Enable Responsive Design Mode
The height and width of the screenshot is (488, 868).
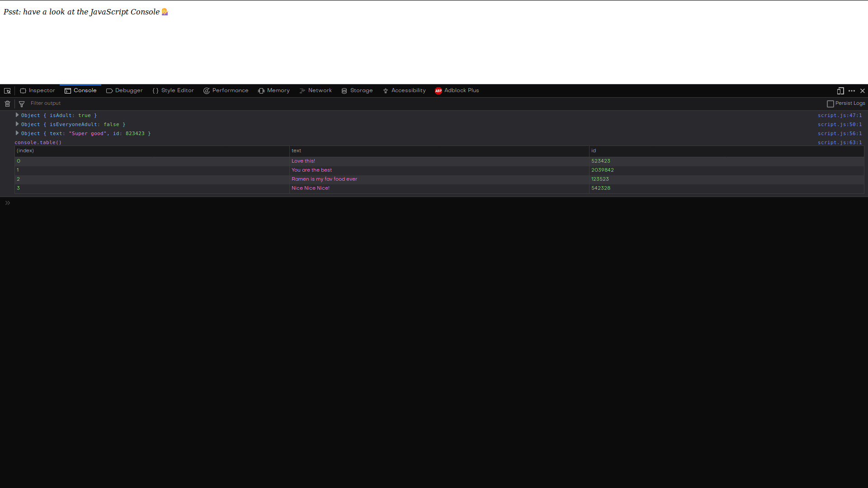point(840,91)
